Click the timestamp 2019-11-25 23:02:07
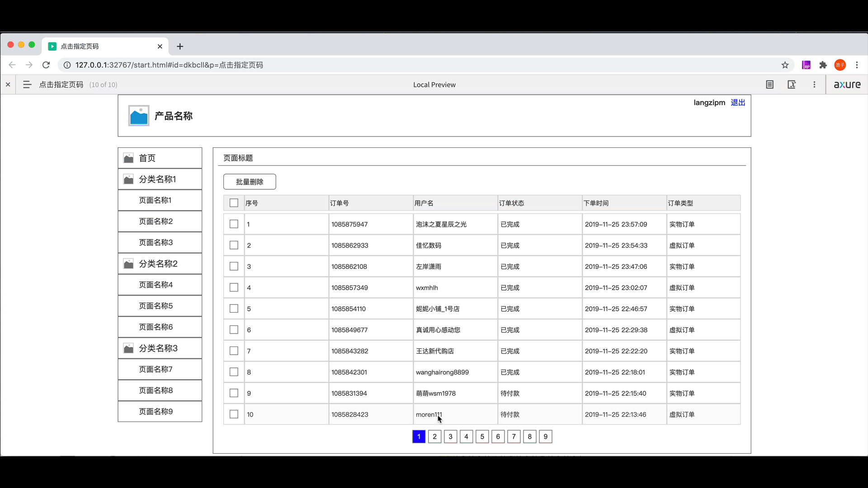This screenshot has width=868, height=488. click(616, 288)
